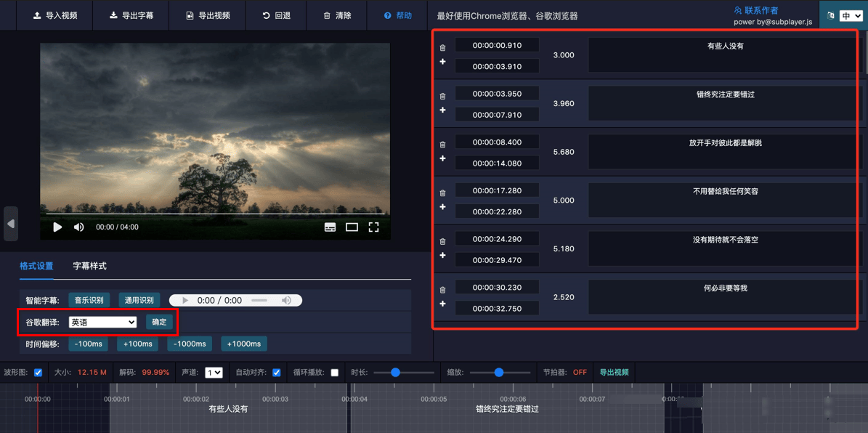Click the +1000ms time offset button

[244, 344]
